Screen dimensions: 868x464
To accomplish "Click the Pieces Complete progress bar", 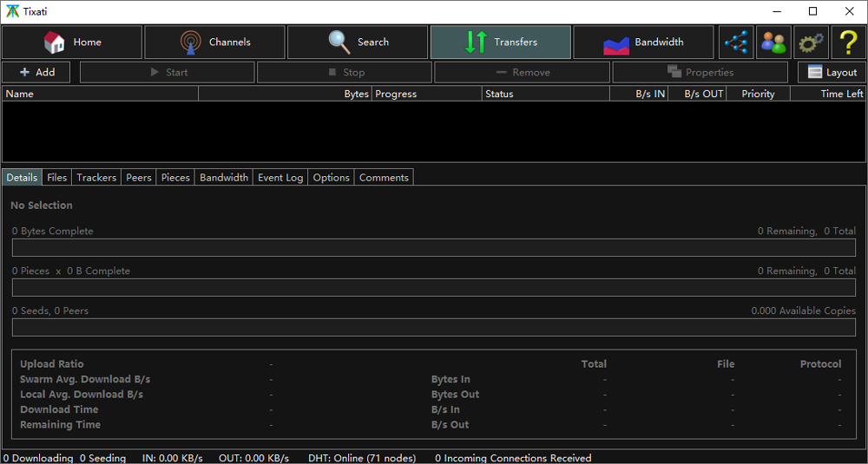I will [434, 288].
